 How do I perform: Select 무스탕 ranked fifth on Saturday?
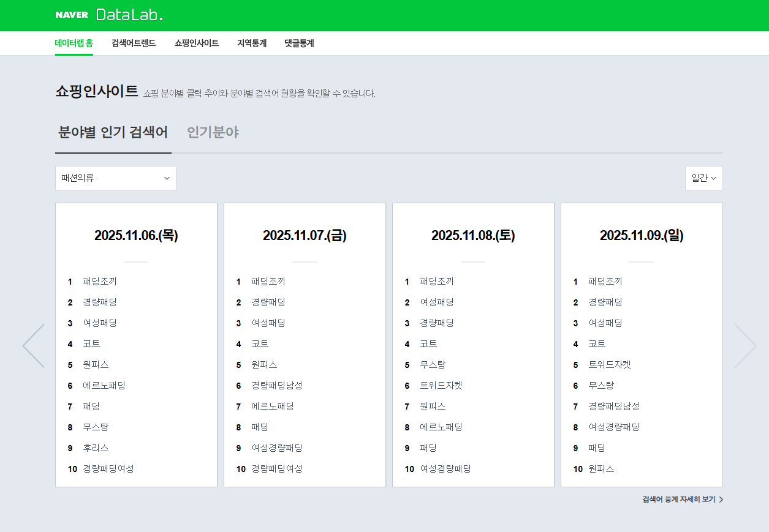point(433,364)
